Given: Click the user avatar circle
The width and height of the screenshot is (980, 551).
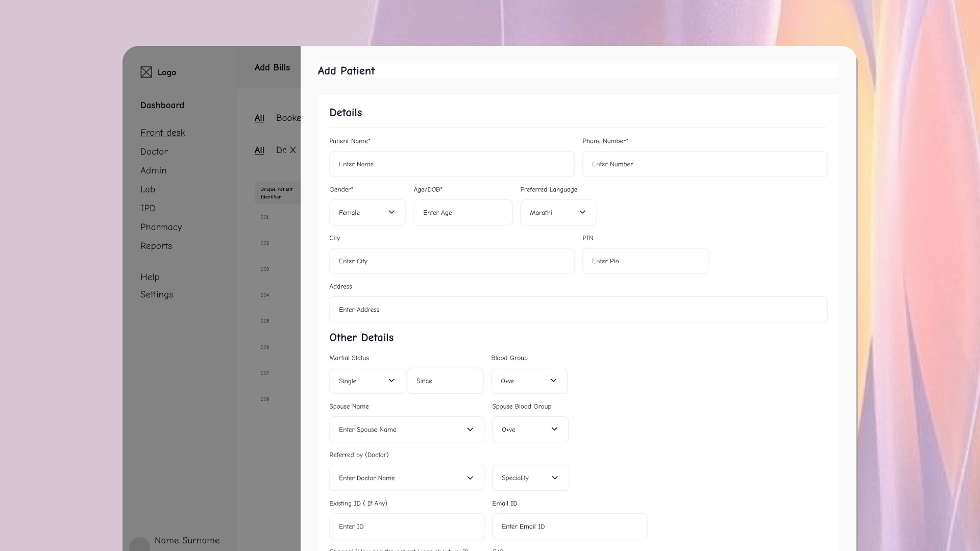Looking at the screenshot, I should tap(139, 544).
